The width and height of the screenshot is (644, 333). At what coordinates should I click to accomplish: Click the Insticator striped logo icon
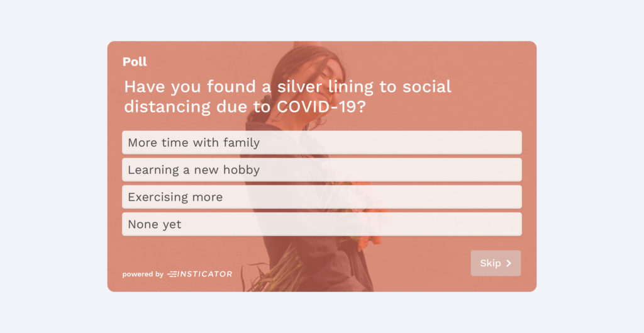point(172,274)
